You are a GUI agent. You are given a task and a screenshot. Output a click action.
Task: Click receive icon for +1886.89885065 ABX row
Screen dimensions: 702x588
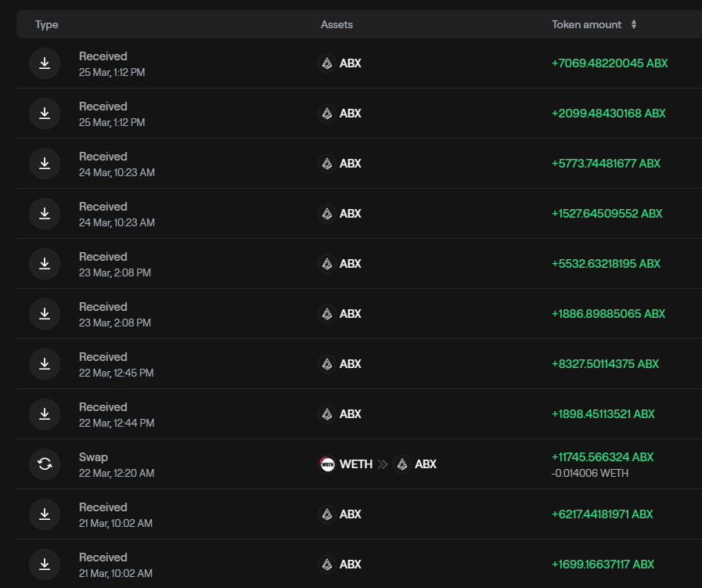pyautogui.click(x=45, y=314)
